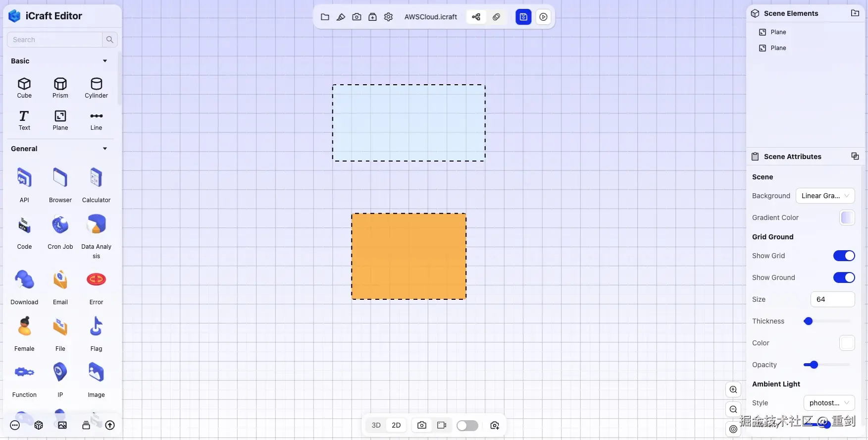This screenshot has height=440, width=868.
Task: Click the Scene Attributes copy icon
Action: pyautogui.click(x=855, y=156)
